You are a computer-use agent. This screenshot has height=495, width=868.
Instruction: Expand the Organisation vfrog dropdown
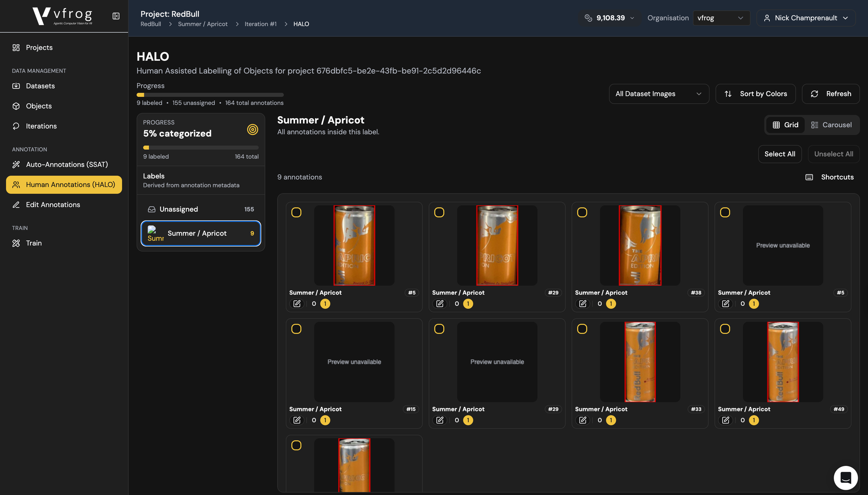pos(720,18)
